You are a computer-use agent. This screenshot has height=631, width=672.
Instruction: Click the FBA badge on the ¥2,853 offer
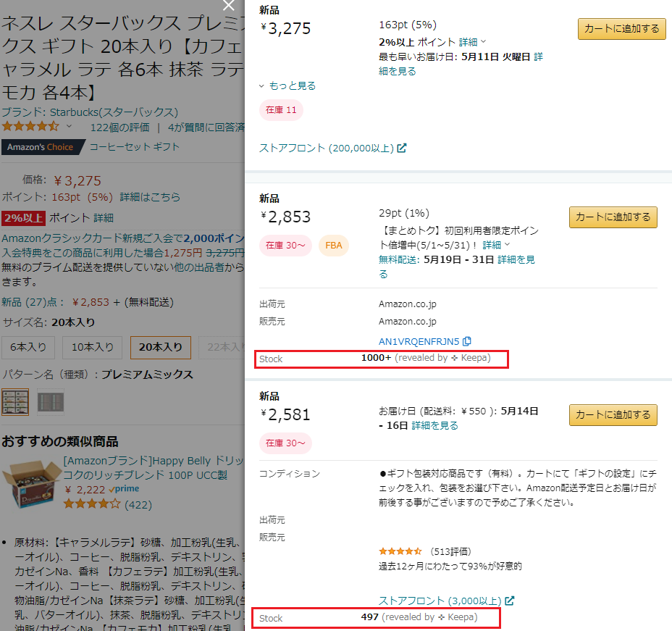334,246
